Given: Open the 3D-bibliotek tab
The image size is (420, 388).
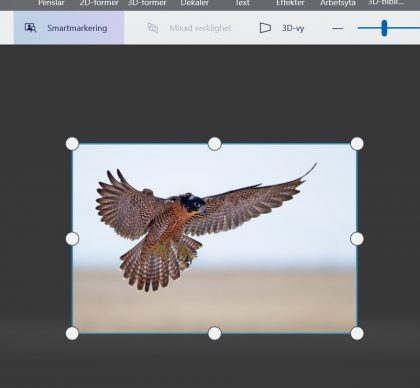Looking at the screenshot, I should (386, 3).
